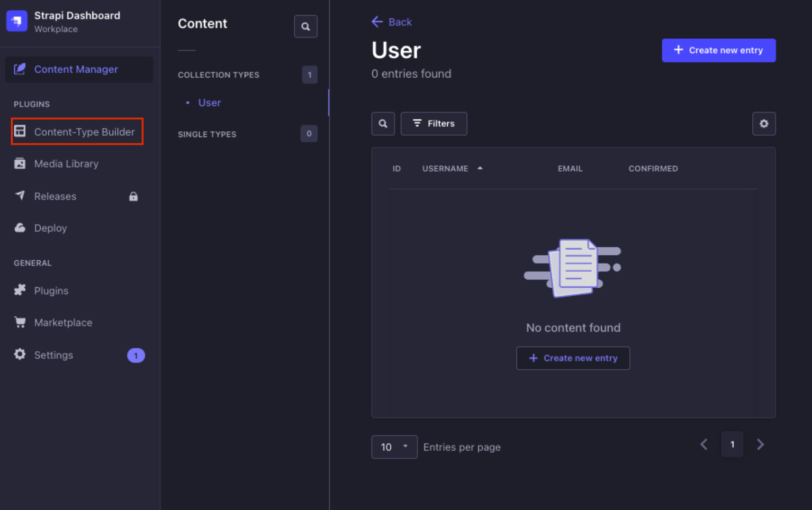
Task: Open search in User entries list
Action: 383,124
